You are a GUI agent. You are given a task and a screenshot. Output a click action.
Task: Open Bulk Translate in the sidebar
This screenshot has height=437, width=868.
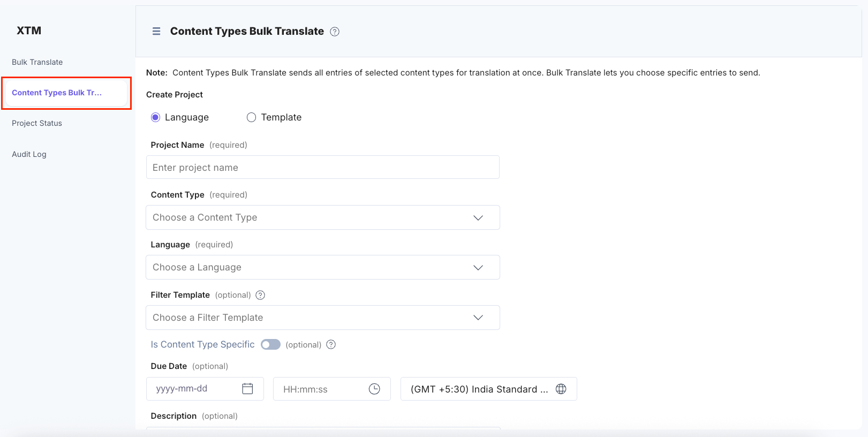37,62
